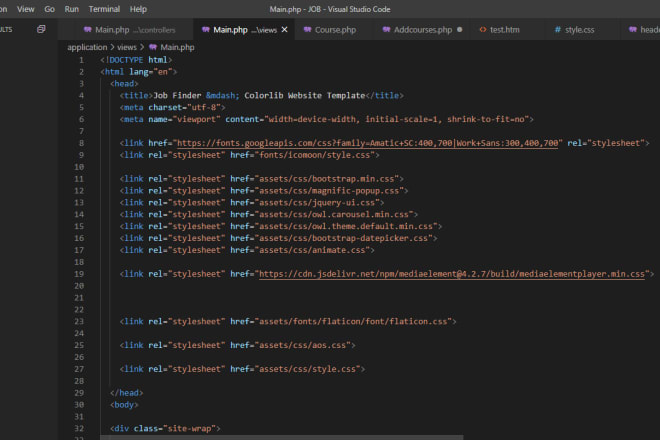Expand the Main.php breadcrumb item
The height and width of the screenshot is (440, 660).
[176, 47]
